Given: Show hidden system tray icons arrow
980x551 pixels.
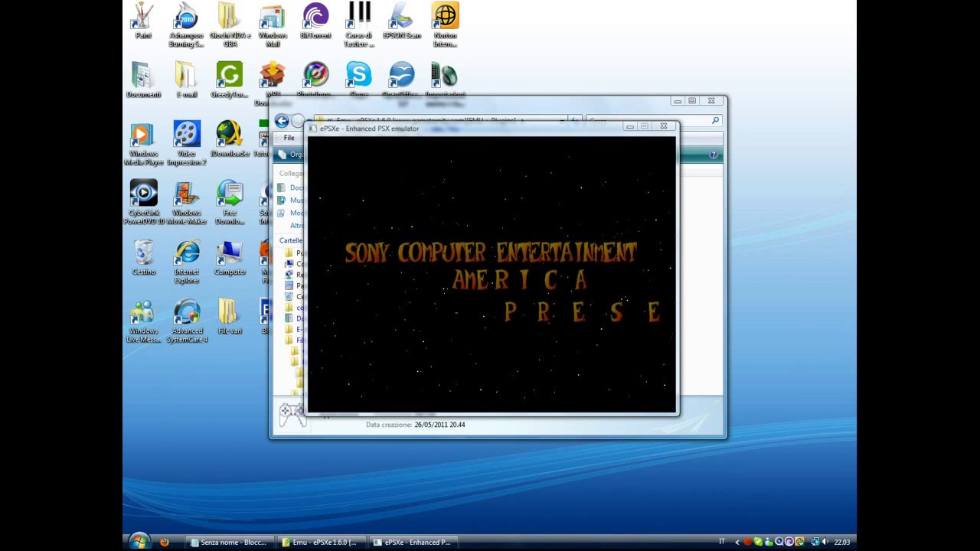Looking at the screenshot, I should coord(737,542).
